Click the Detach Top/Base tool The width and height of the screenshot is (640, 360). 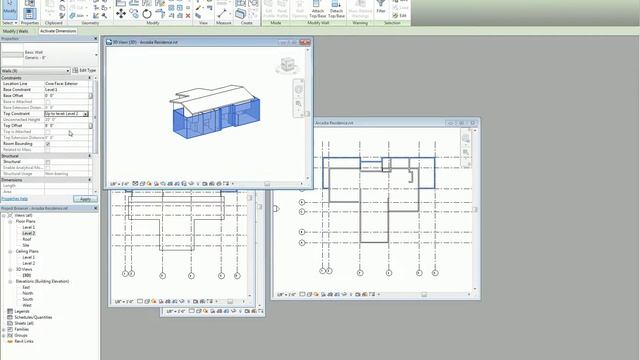(336, 9)
